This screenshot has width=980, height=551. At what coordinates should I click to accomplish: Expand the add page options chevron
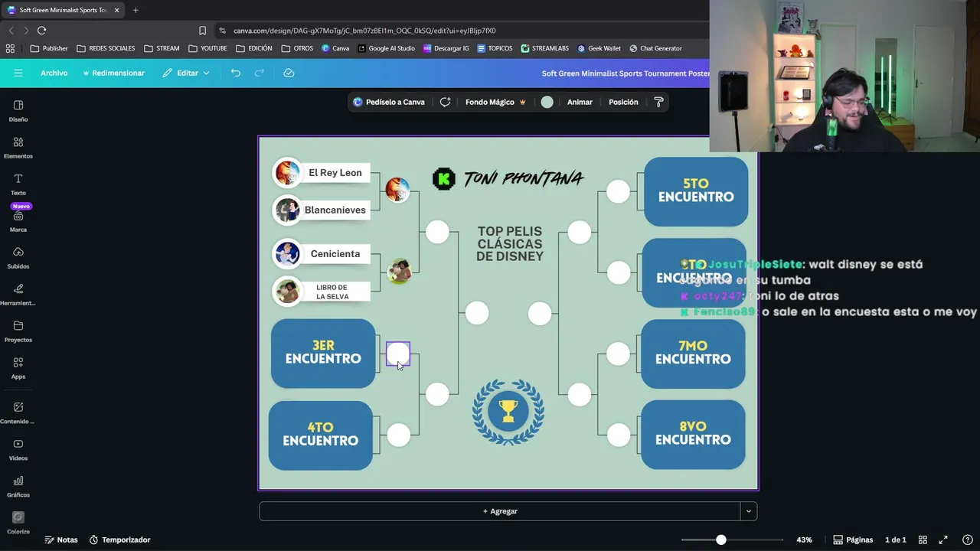point(749,511)
